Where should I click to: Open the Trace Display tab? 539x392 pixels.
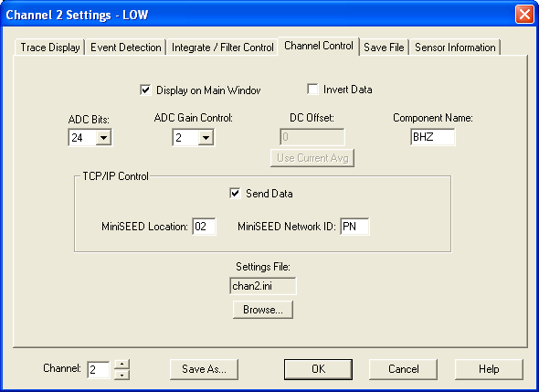tap(50, 48)
